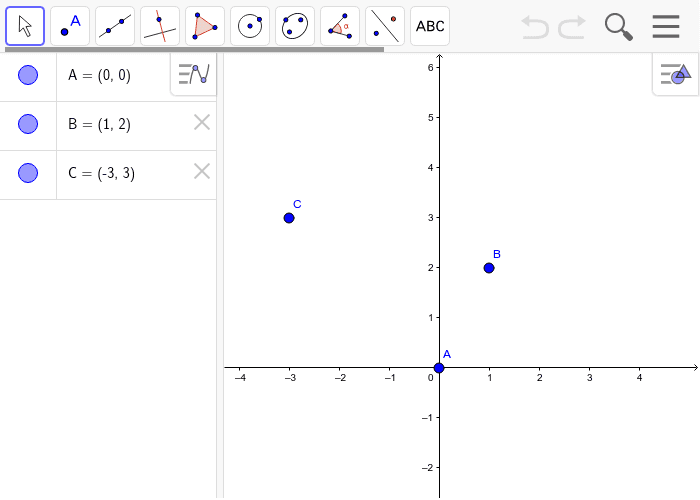Click the Redo arrow
The width and height of the screenshot is (700, 500).
coord(572,27)
